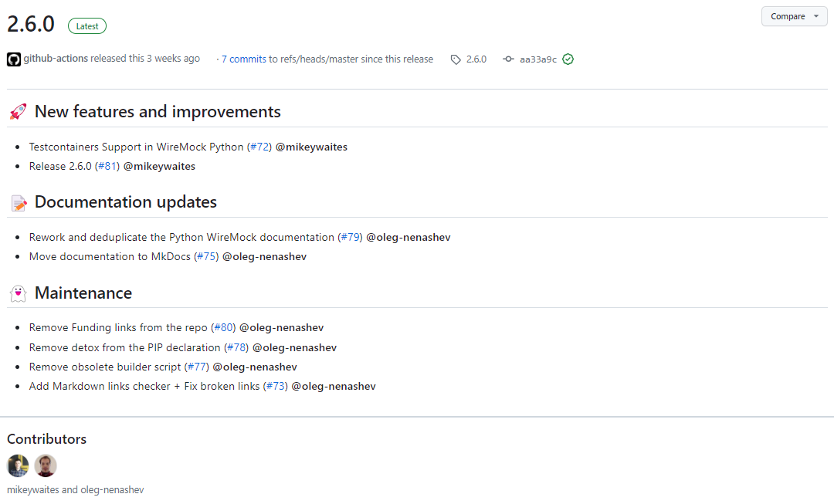Open @mikeywaites on the Release 2.6.0 line

pos(159,166)
